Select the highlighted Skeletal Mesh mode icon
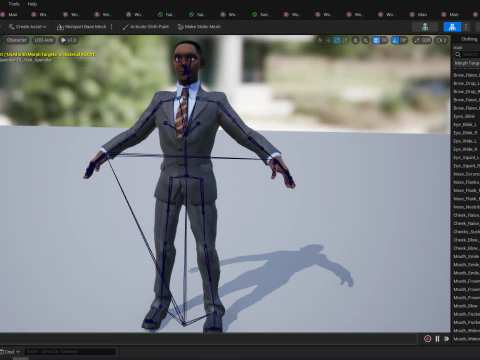Viewport: 480px width, 360px height. tap(452, 27)
